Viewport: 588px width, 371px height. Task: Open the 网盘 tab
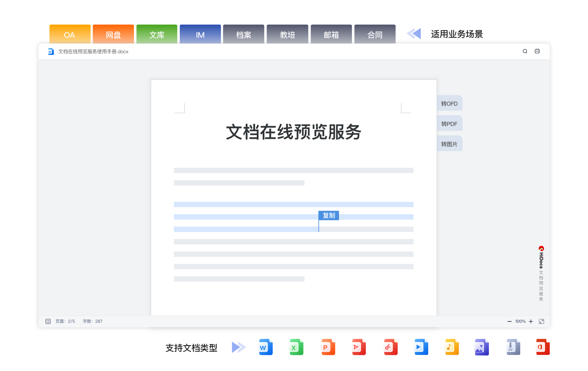click(113, 34)
